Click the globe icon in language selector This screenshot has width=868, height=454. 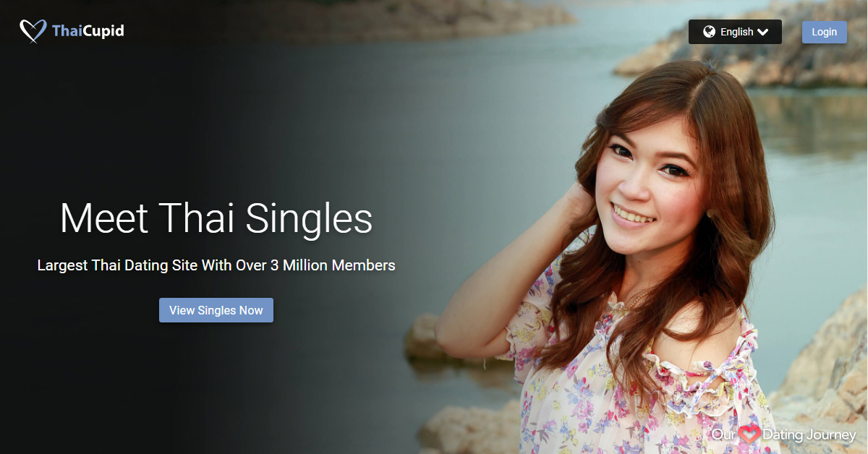(x=709, y=32)
